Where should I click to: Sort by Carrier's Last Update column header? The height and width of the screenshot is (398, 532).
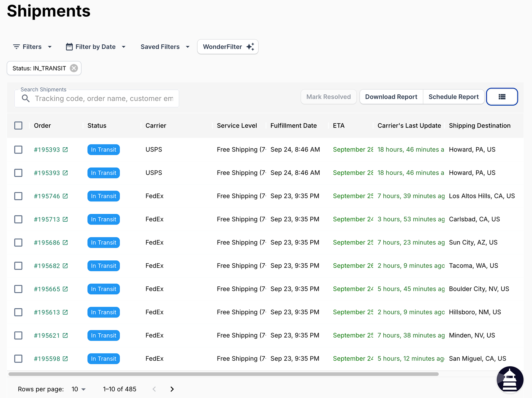pyautogui.click(x=409, y=125)
